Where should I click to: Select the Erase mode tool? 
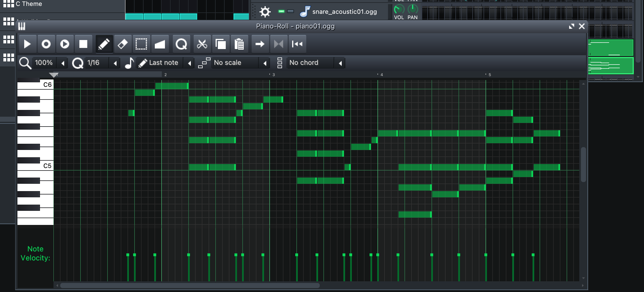pos(123,44)
